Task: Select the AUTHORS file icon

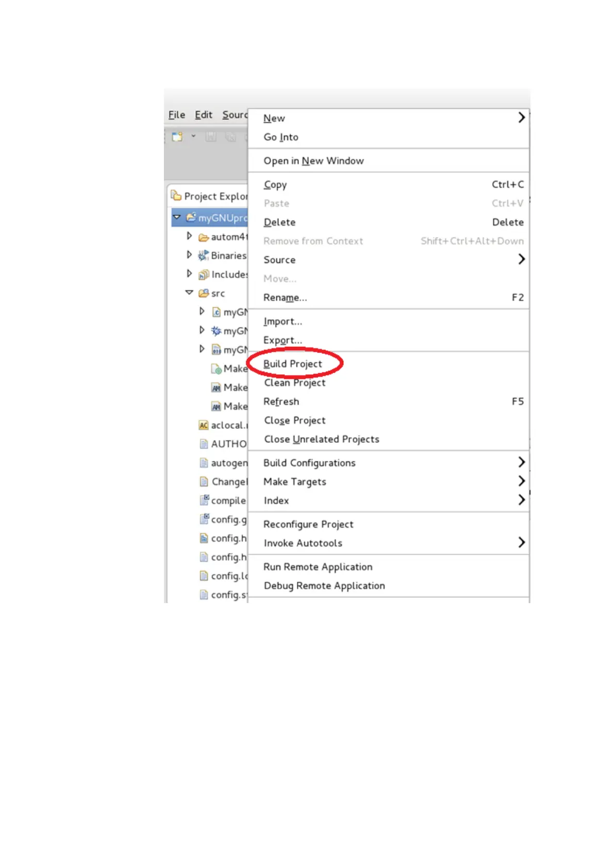Action: click(x=204, y=444)
